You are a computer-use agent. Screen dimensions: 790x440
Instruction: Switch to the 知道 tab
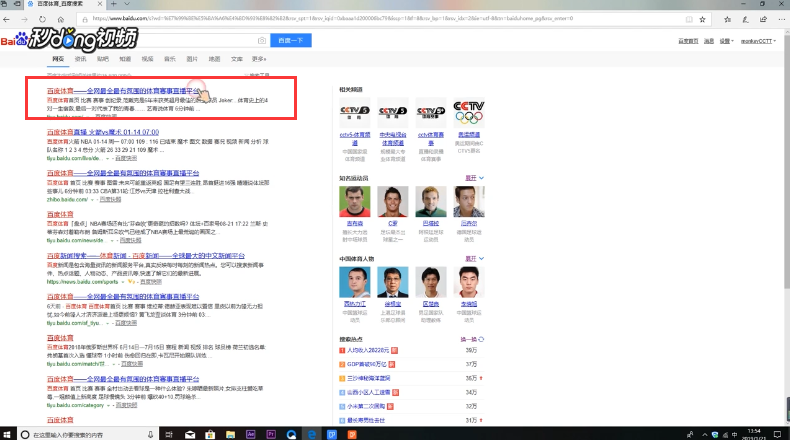click(x=125, y=59)
